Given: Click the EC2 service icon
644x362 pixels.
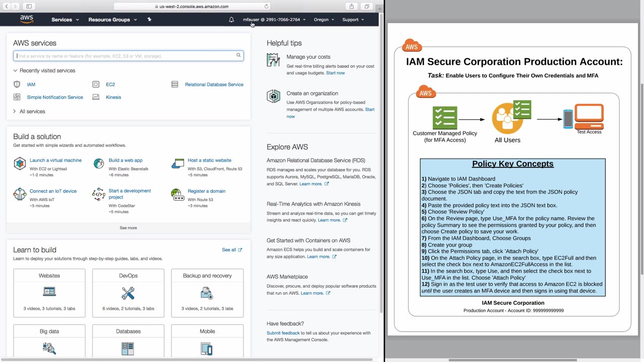Looking at the screenshot, I should click(x=96, y=84).
